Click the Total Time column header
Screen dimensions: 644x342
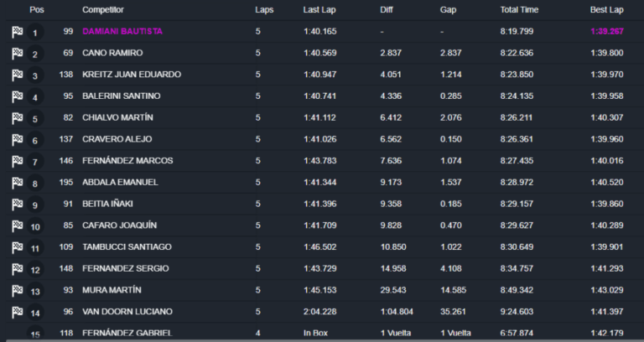pos(519,10)
